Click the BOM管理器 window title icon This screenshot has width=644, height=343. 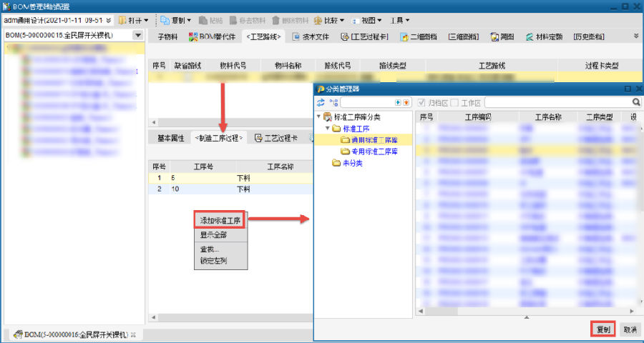[6, 6]
